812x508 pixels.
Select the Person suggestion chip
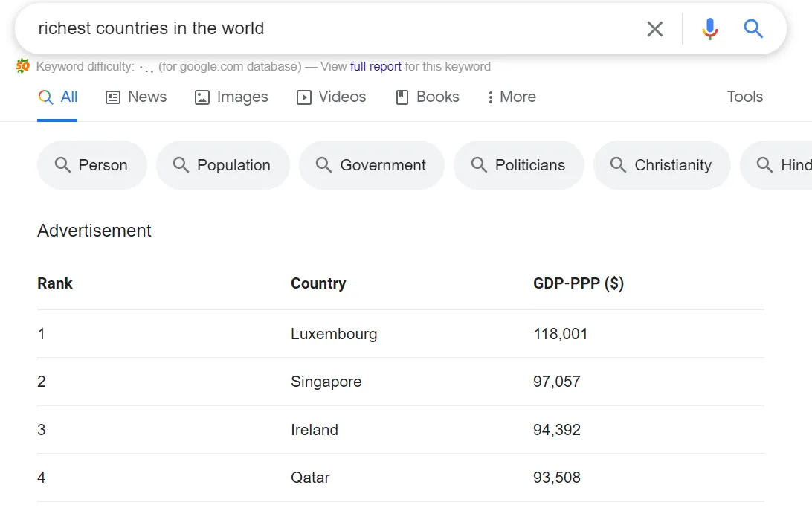(x=92, y=165)
